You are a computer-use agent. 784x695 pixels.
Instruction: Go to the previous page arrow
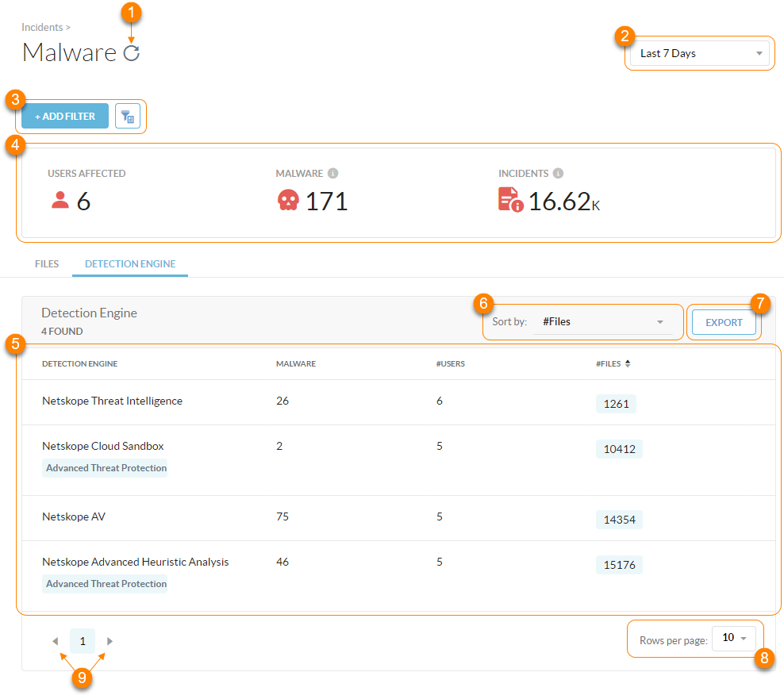click(x=56, y=641)
